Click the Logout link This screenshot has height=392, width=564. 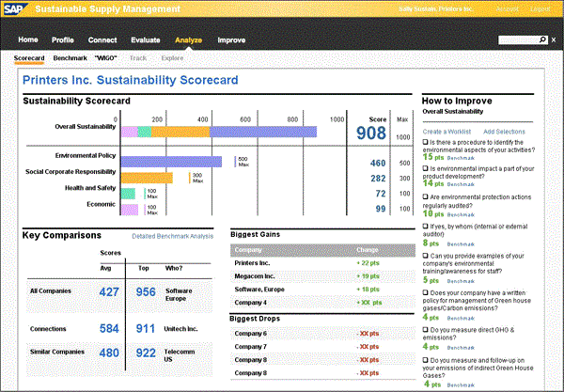[x=540, y=9]
